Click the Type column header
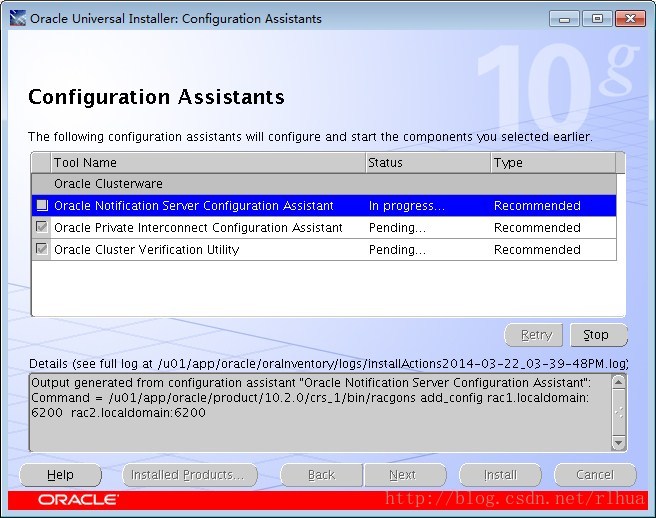The width and height of the screenshot is (656, 518). pos(553,163)
